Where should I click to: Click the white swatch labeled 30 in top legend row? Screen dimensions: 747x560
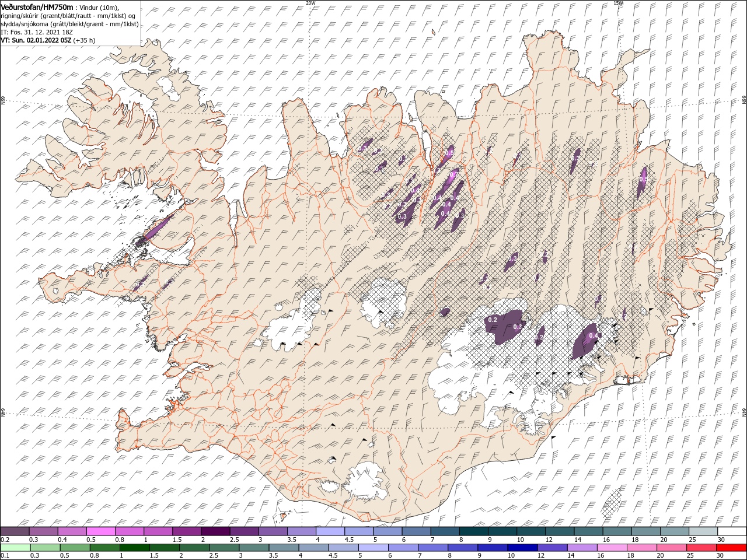click(x=732, y=531)
